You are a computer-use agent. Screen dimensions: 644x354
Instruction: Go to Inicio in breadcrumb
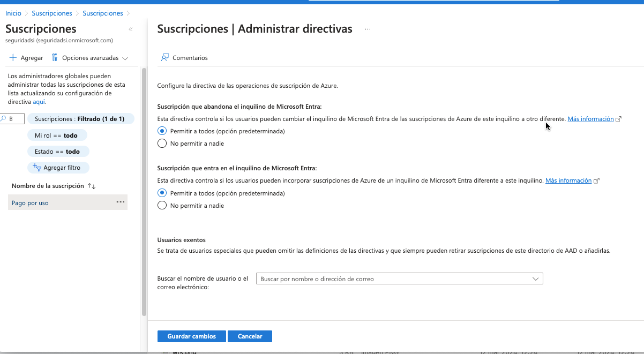click(x=13, y=13)
